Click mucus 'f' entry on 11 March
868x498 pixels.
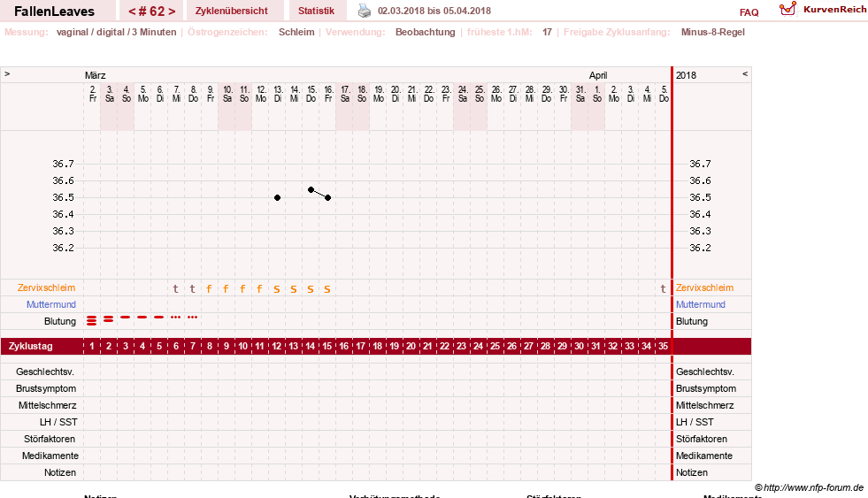pyautogui.click(x=243, y=288)
